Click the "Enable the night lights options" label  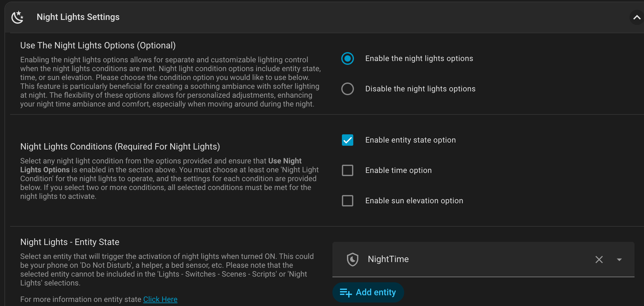tap(419, 58)
